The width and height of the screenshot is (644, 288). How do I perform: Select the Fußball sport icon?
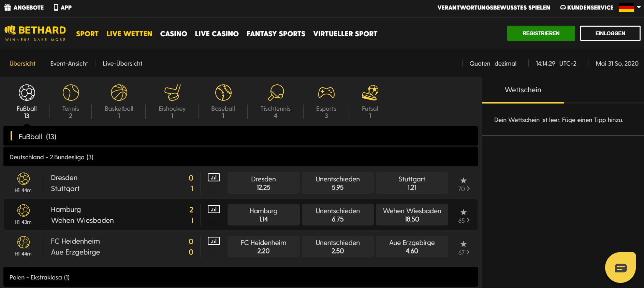click(x=27, y=93)
